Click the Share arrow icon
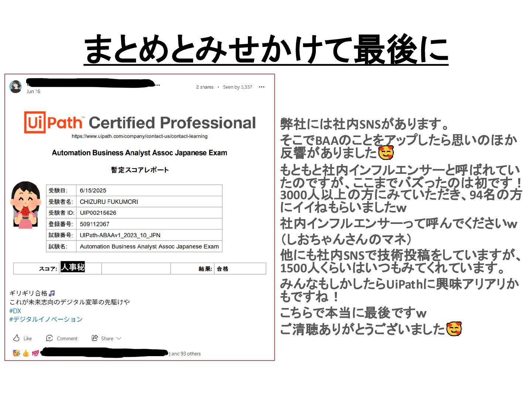The height and width of the screenshot is (399, 532). point(95,338)
